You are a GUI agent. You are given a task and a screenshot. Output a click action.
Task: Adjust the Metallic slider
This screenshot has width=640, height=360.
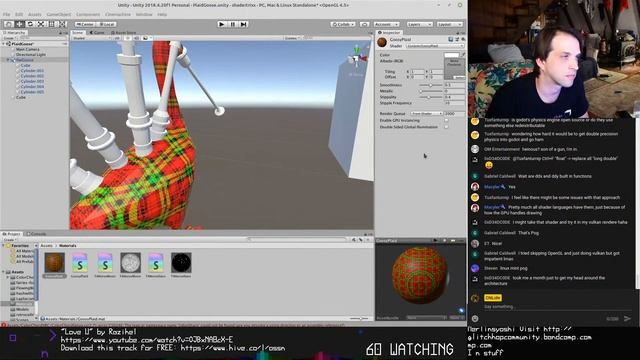(431, 91)
